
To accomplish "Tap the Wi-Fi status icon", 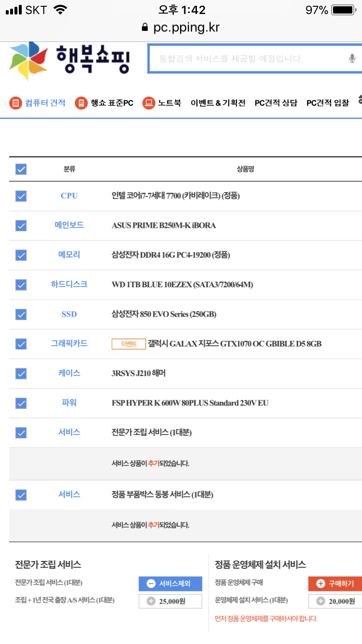I will pyautogui.click(x=60, y=10).
